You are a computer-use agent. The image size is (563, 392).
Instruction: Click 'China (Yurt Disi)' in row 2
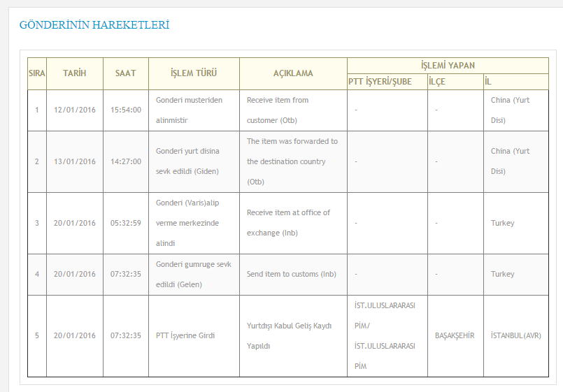click(x=516, y=161)
